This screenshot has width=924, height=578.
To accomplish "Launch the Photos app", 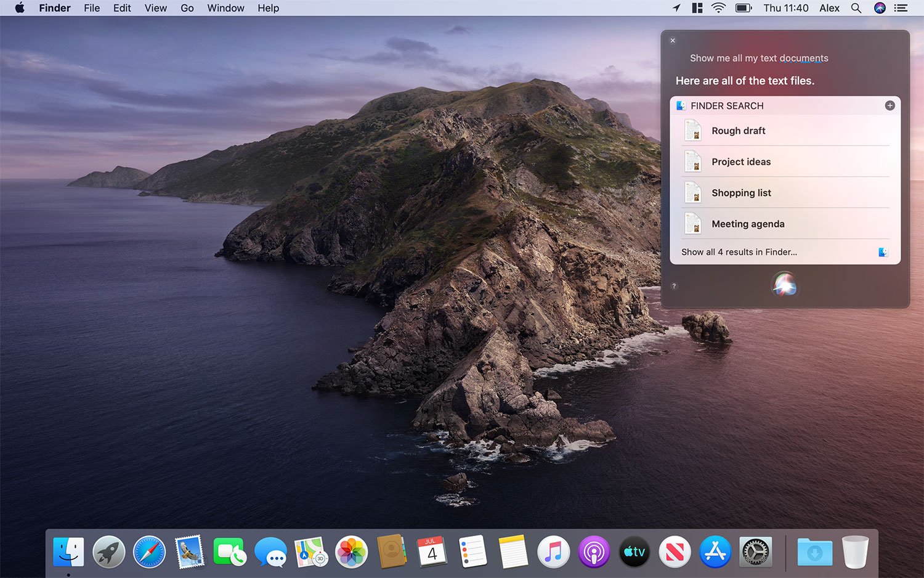I will tap(351, 552).
